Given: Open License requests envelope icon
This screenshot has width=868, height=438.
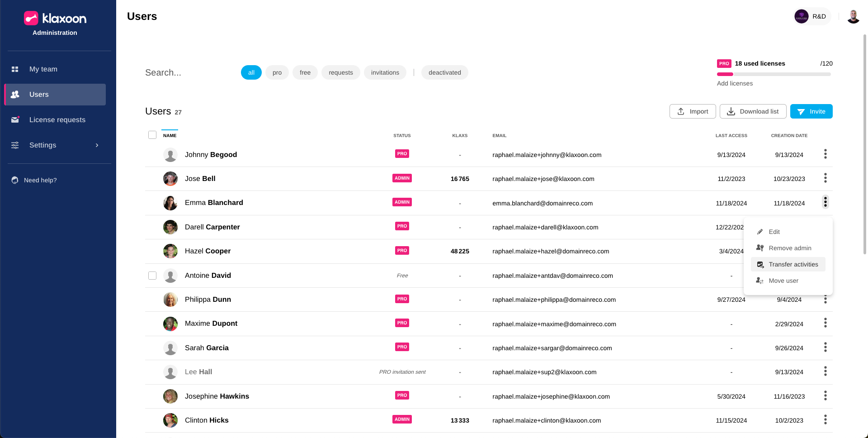Looking at the screenshot, I should [15, 120].
